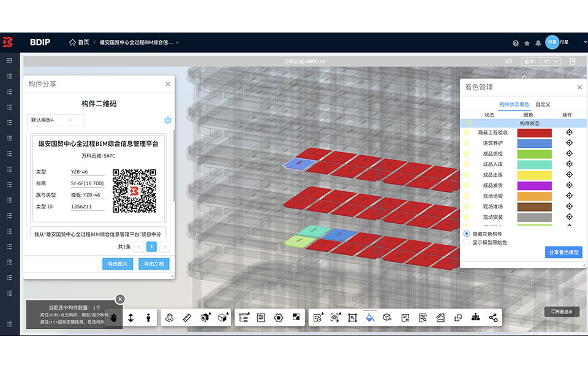588x368 pixels.
Task: Click the paint bucket coloring tool
Action: (370, 318)
